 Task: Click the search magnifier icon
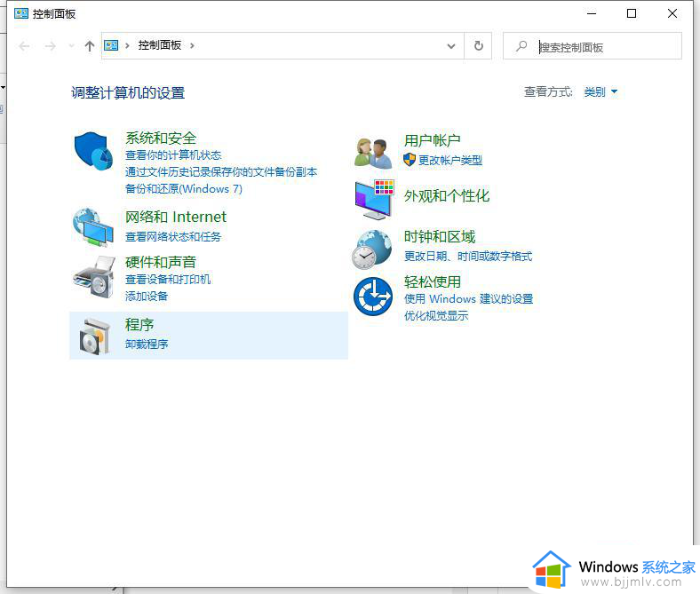coord(521,45)
